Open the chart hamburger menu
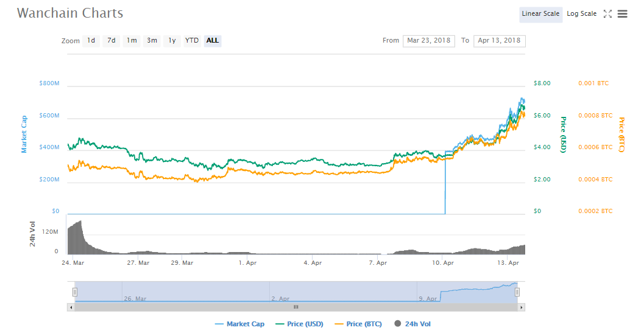Viewport: 644px width, 333px height. click(x=622, y=14)
